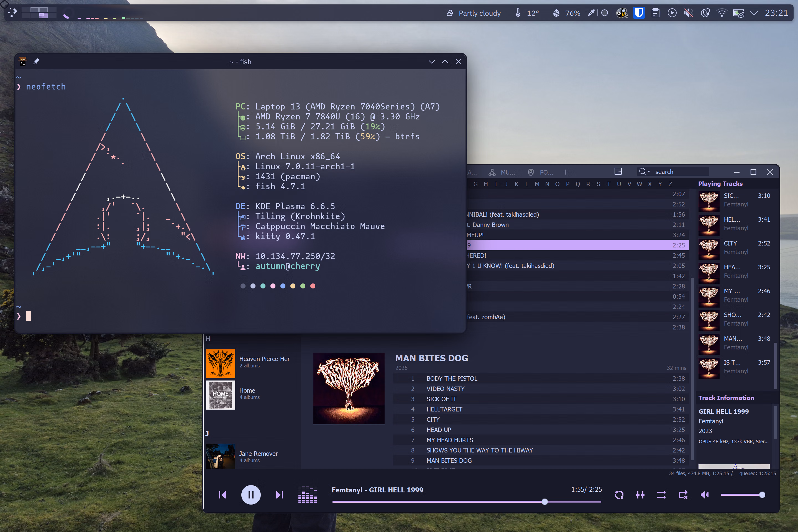Play track HELLTARGET in album list
This screenshot has width=798, height=532.
coord(541,409)
